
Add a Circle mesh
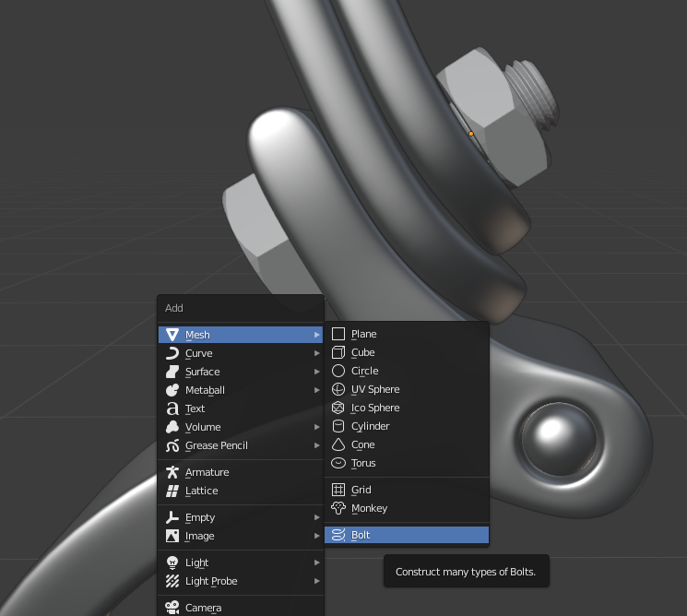[x=407, y=371]
